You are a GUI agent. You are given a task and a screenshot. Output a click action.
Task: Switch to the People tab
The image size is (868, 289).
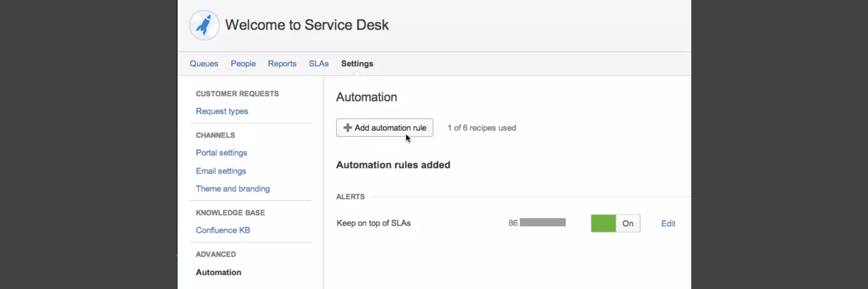(x=243, y=63)
